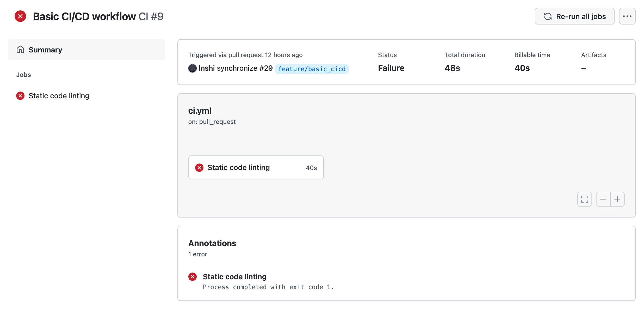Click the exit code 1 error message text
This screenshot has height=326, width=644.
pyautogui.click(x=268, y=287)
